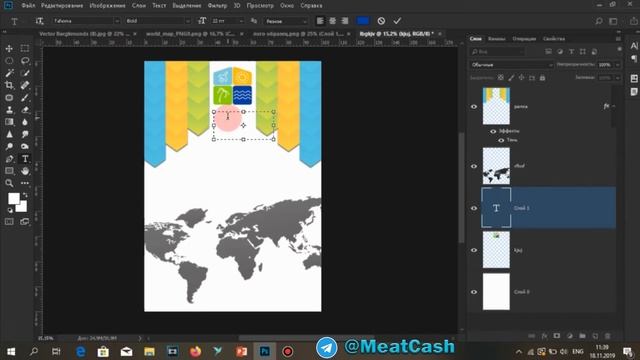Open Firefox from the taskbar
The image size is (640, 360).
[196, 351]
